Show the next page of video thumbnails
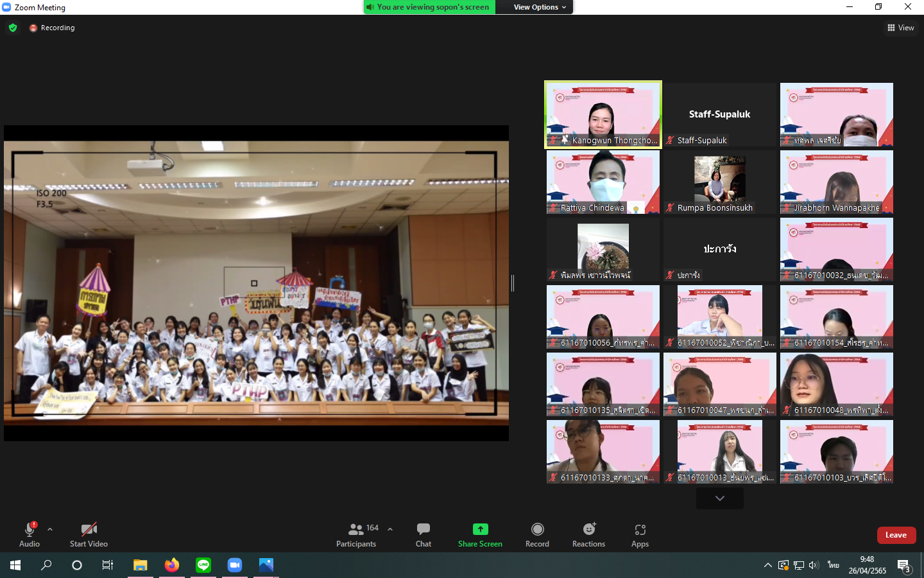 click(x=719, y=498)
